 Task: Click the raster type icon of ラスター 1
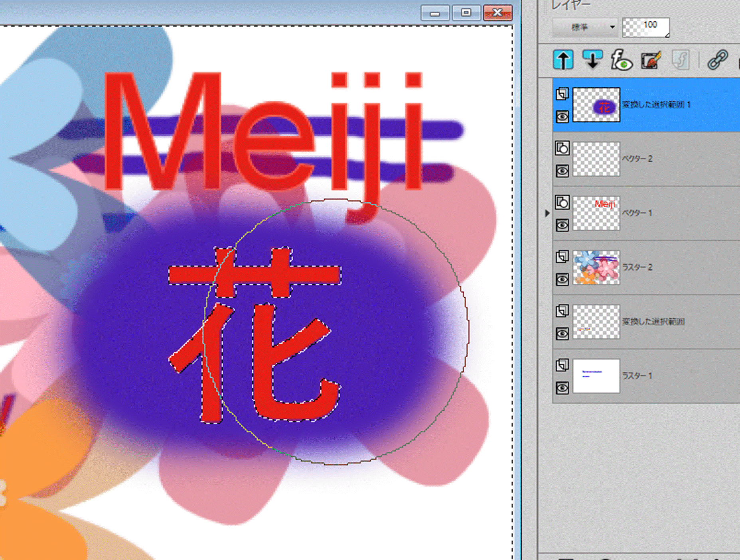562,365
